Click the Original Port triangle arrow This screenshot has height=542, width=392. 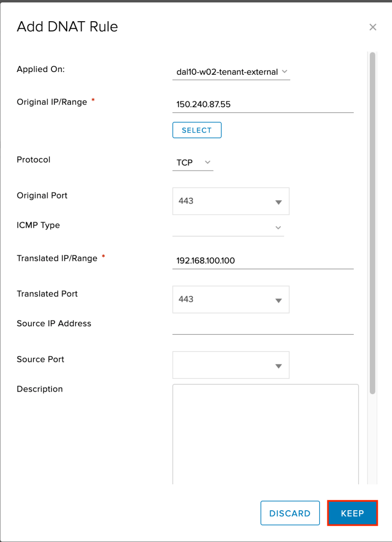[x=278, y=202]
